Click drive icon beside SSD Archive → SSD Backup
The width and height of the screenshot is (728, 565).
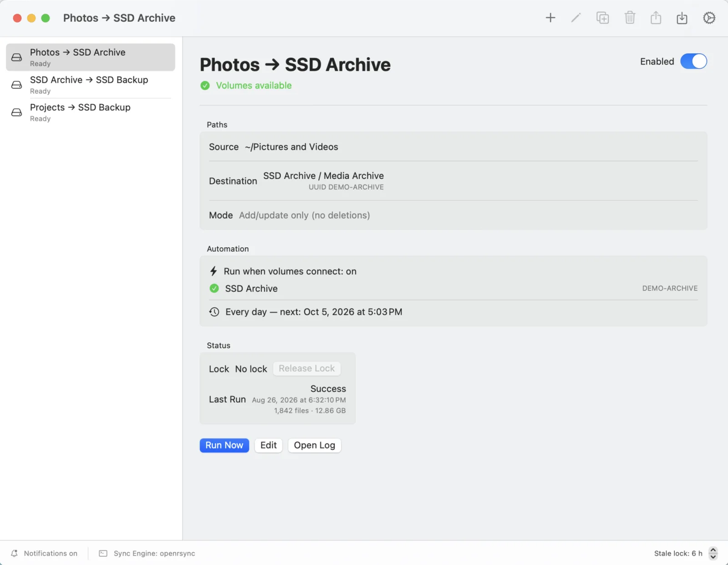[16, 85]
